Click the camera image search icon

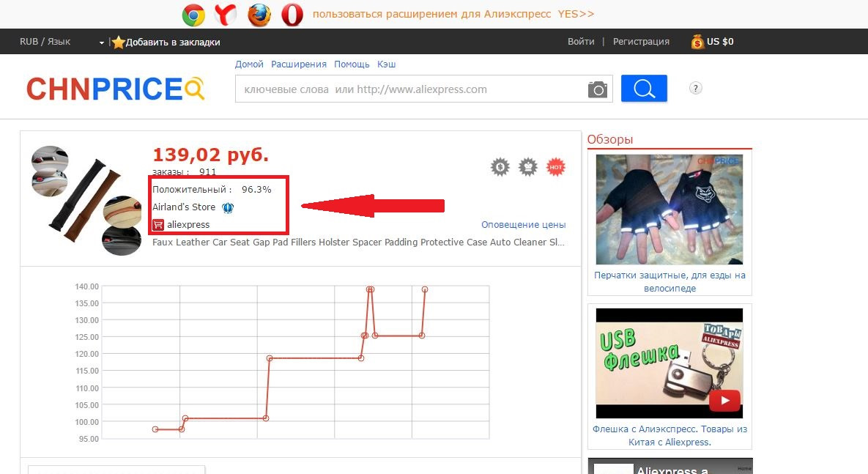[x=597, y=89]
